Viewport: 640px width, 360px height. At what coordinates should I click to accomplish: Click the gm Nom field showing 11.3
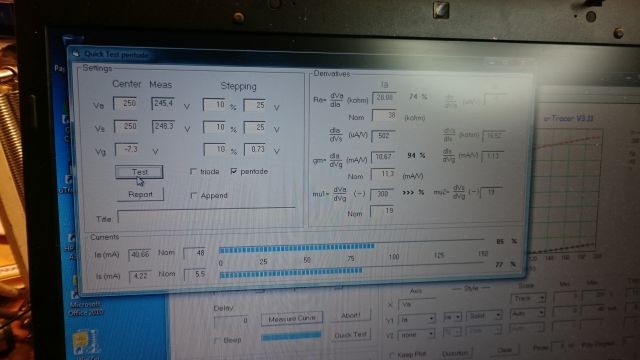(384, 174)
